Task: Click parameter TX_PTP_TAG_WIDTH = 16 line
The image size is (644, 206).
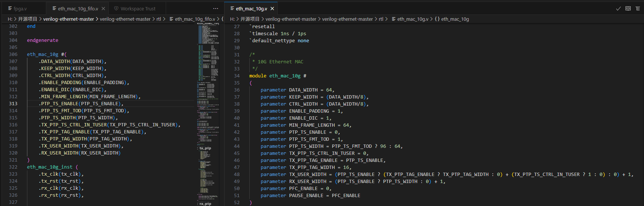Action: (306, 167)
